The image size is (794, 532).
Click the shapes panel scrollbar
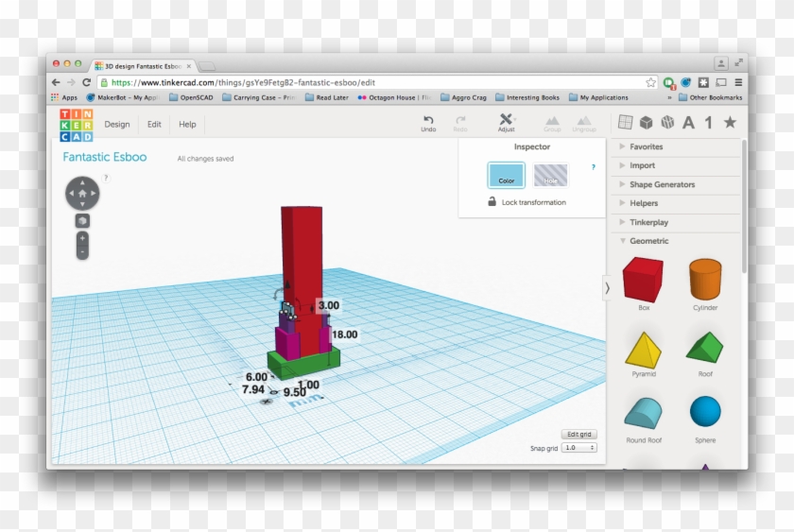click(x=744, y=206)
